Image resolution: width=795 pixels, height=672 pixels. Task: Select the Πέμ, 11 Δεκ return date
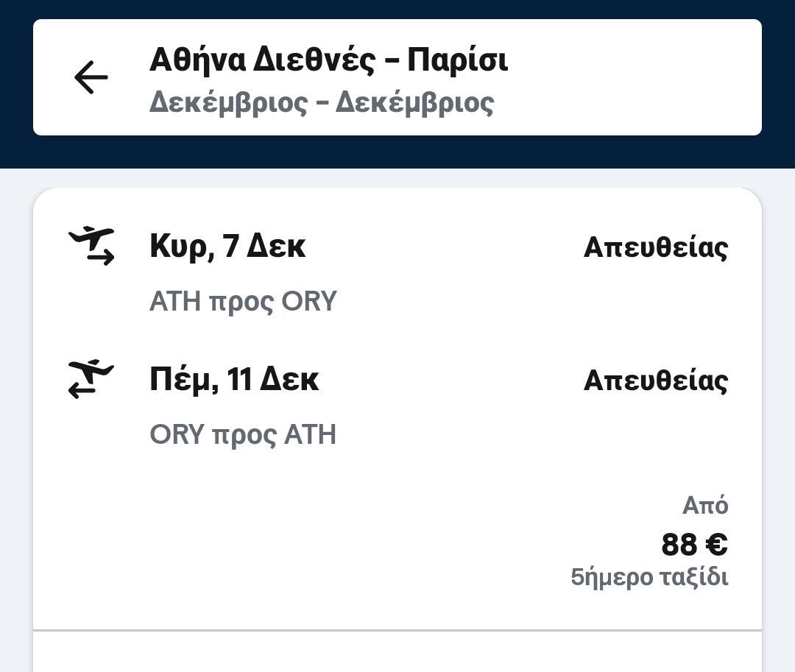click(x=234, y=380)
